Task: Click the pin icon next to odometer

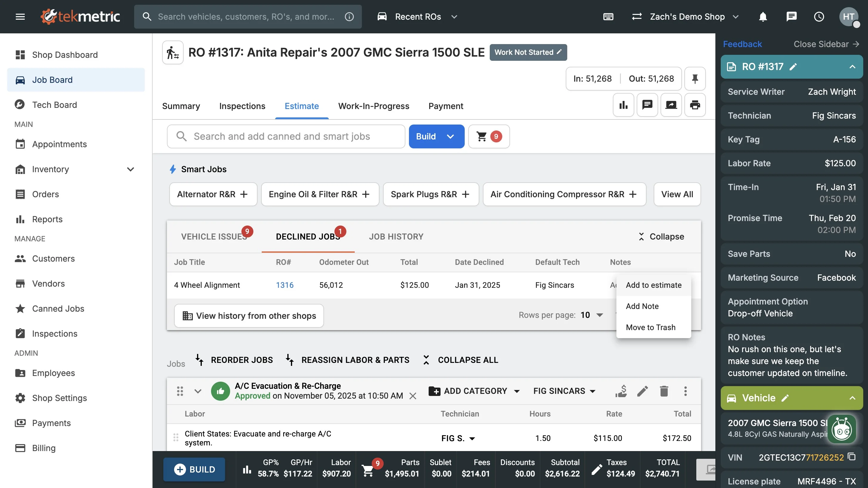Action: pyautogui.click(x=695, y=79)
